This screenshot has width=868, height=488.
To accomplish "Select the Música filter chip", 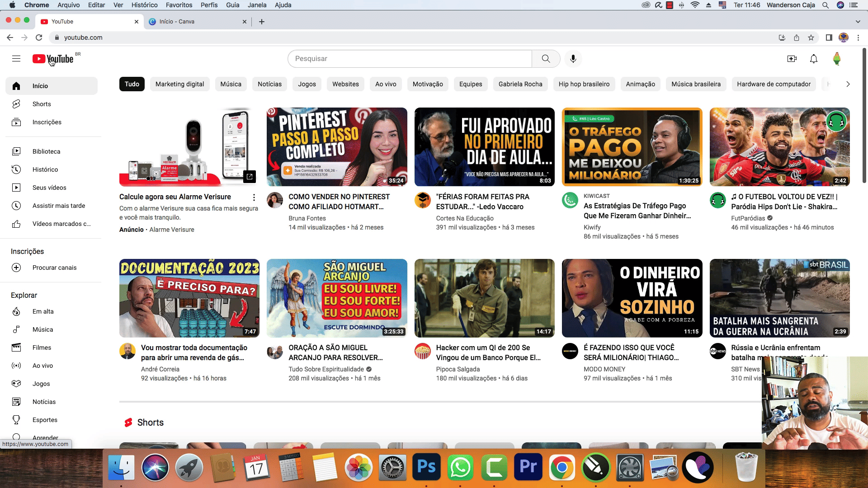I will tap(231, 84).
